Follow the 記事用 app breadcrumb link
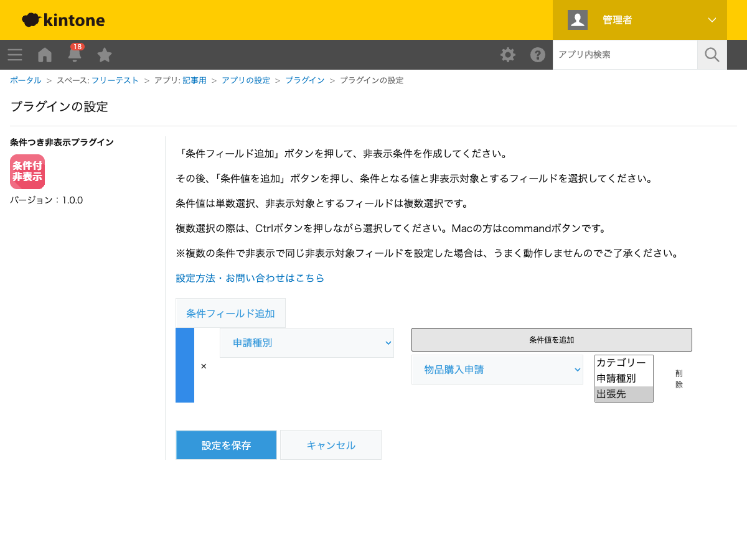747x560 pixels. click(194, 80)
